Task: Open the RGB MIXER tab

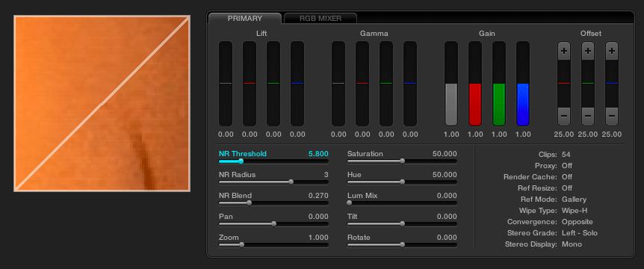Action: [x=321, y=18]
